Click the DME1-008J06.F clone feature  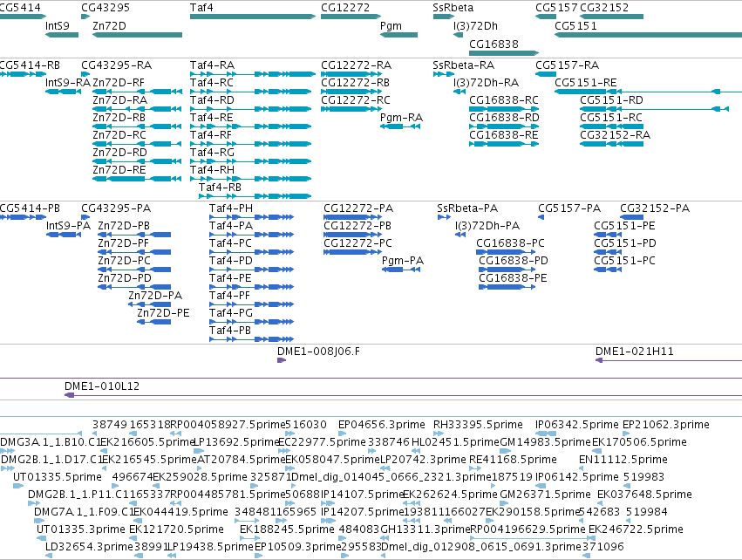[282, 360]
